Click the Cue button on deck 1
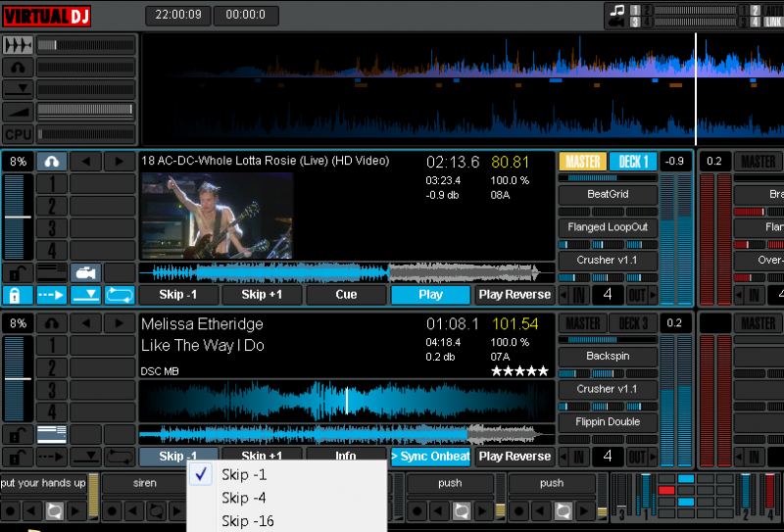This screenshot has height=532, width=784. (346, 294)
